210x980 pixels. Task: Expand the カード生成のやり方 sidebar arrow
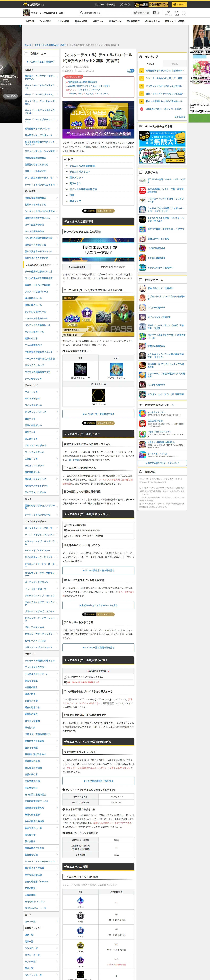coord(57,224)
